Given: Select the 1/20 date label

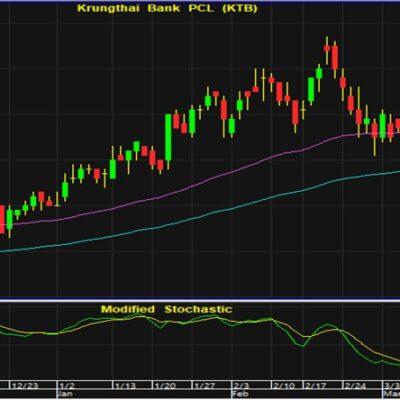Looking at the screenshot, I should (x=165, y=386).
